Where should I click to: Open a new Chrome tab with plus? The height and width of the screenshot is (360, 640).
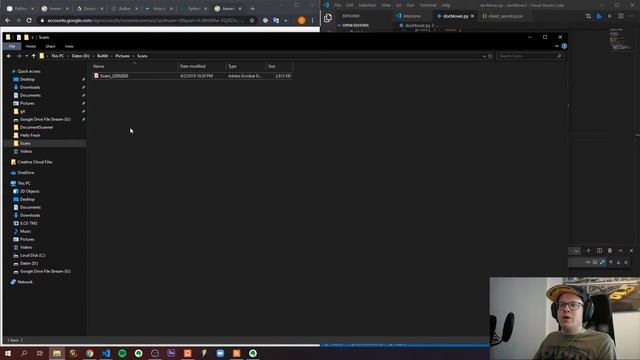pyautogui.click(x=253, y=9)
